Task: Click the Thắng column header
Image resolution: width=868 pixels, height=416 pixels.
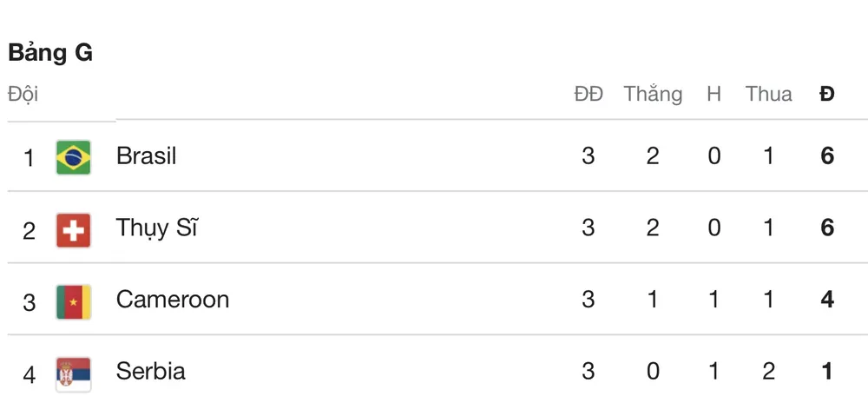Action: 653,94
